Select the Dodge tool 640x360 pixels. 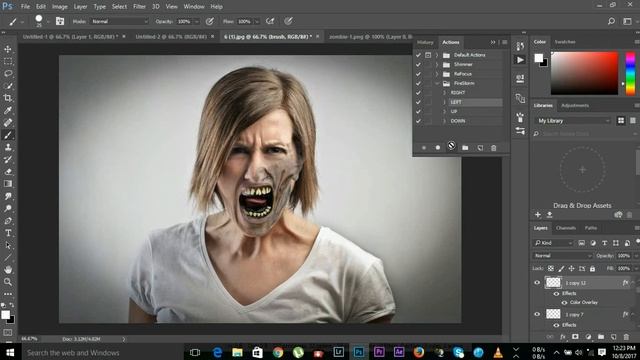pos(8,209)
